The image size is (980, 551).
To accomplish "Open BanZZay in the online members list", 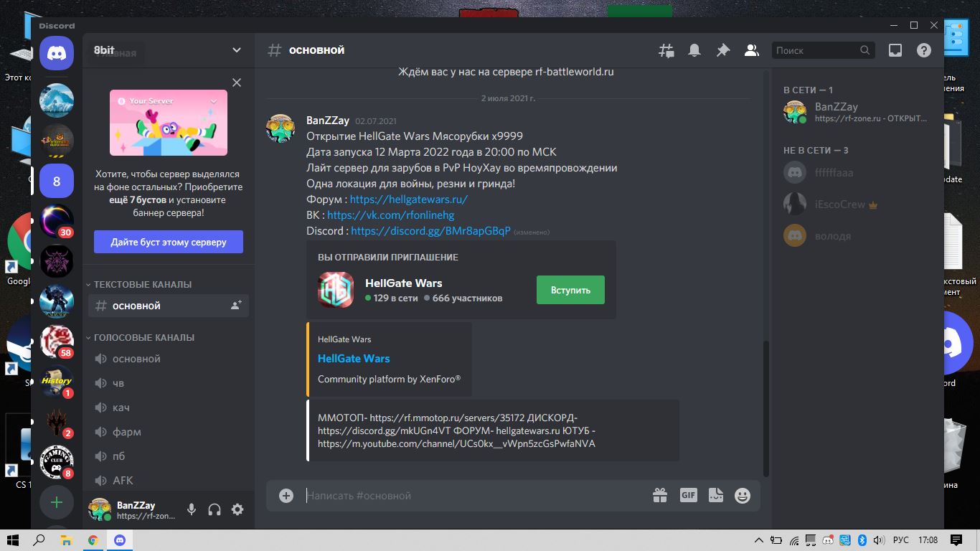I will pos(859,113).
